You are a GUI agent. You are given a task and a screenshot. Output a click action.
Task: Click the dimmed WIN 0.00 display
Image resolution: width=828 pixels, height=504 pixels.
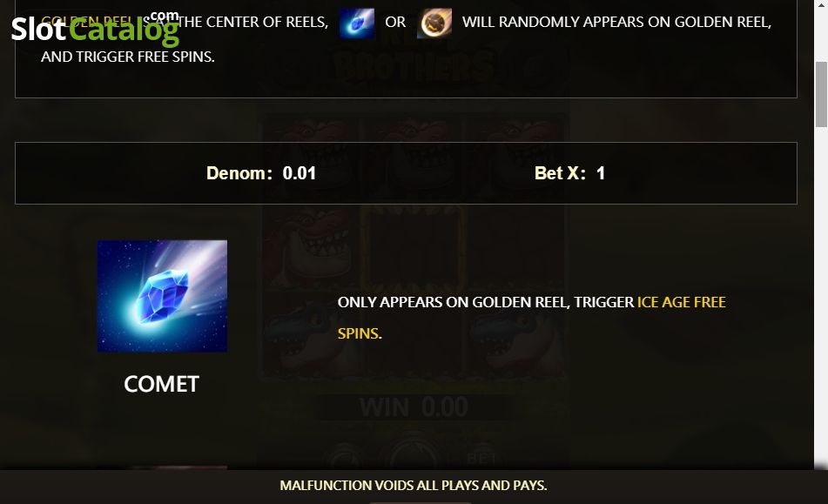point(414,407)
